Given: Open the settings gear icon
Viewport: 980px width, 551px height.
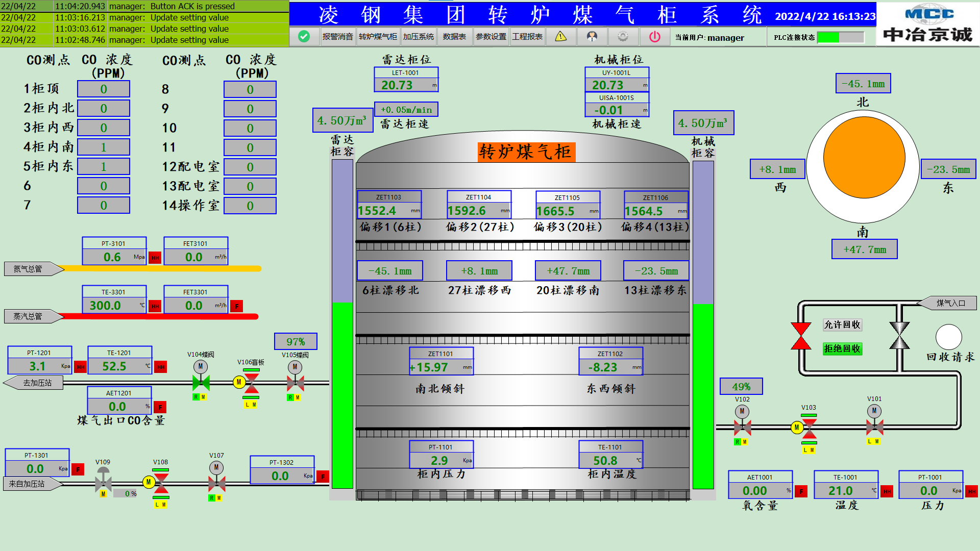Looking at the screenshot, I should point(623,37).
